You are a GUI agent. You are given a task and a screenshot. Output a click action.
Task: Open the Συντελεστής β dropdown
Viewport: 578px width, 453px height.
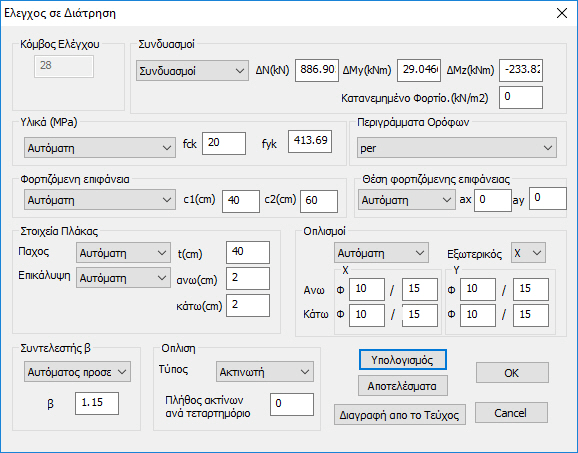pos(77,372)
